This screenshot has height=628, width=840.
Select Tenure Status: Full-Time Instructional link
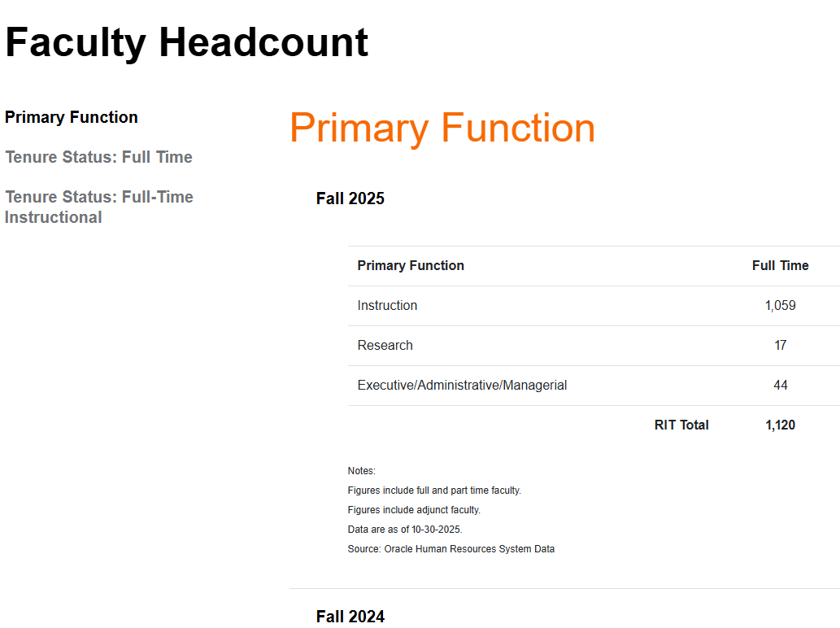click(x=98, y=207)
